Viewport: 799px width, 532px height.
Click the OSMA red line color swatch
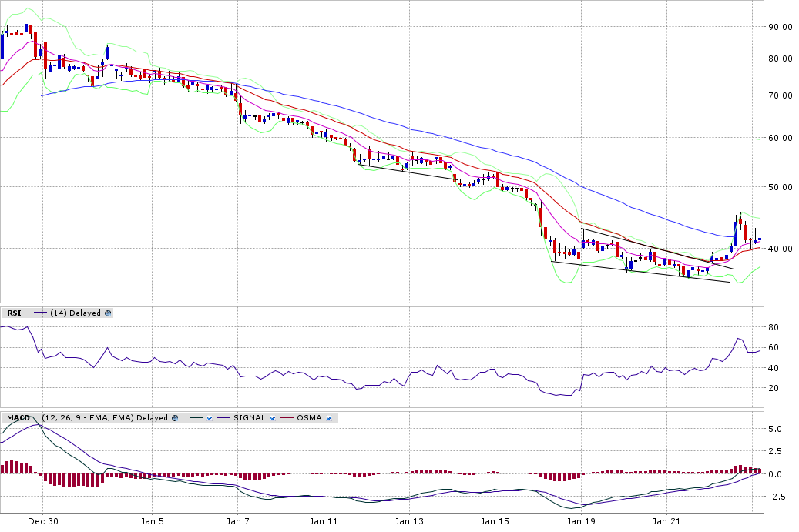287,418
